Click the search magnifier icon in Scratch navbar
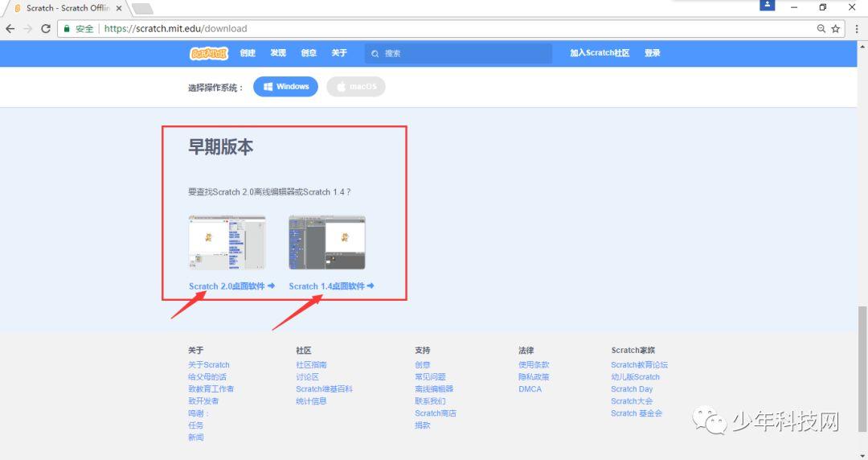Viewport: 868px width, 460px height. (375, 54)
